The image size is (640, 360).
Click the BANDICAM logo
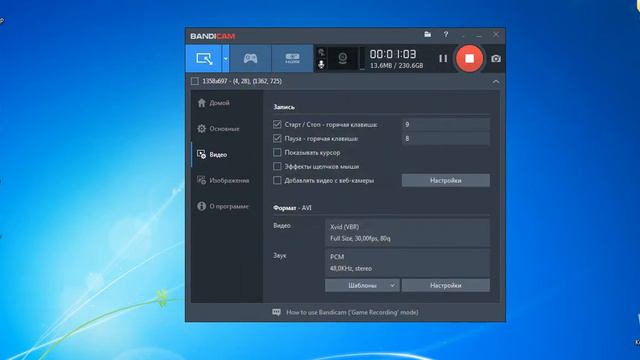213,36
